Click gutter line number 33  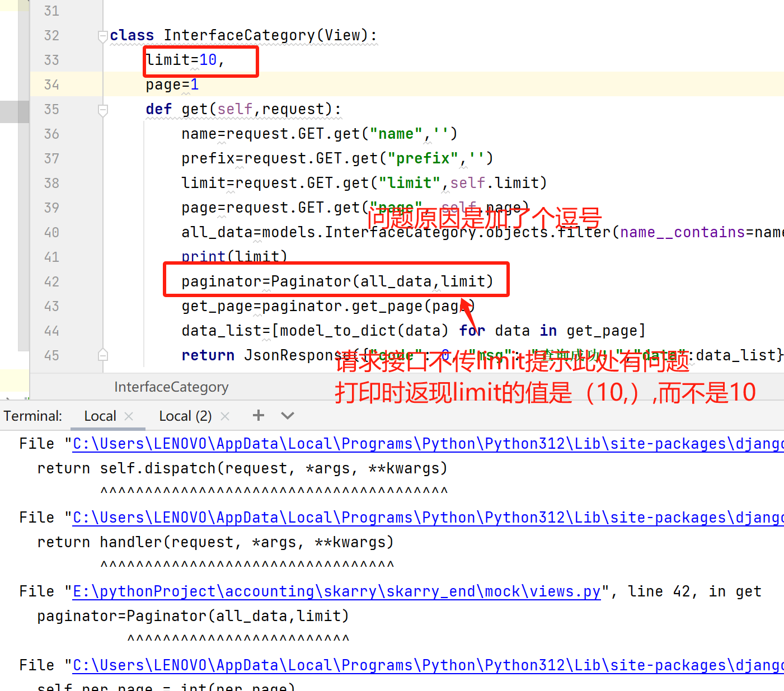click(x=51, y=60)
